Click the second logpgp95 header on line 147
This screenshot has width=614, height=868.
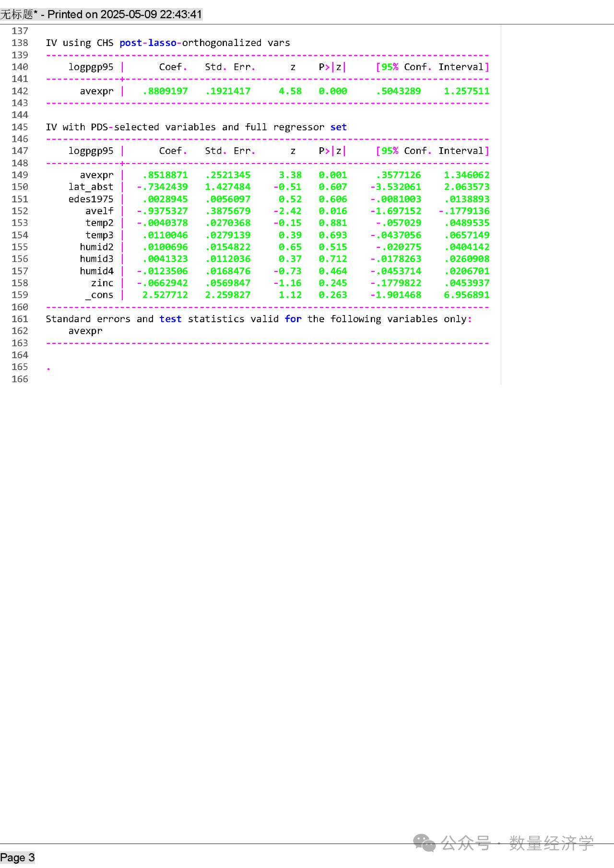[91, 152]
